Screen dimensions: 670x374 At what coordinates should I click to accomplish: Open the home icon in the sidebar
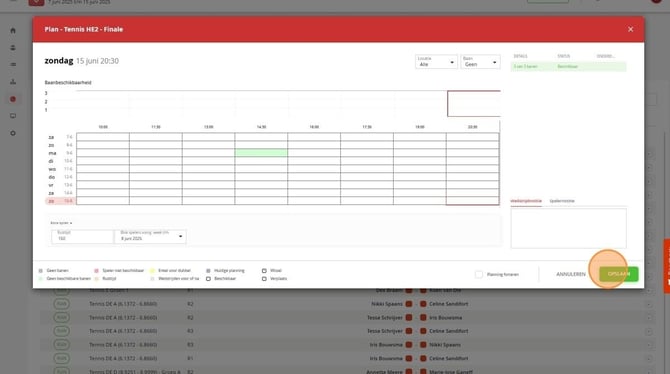[x=13, y=30]
